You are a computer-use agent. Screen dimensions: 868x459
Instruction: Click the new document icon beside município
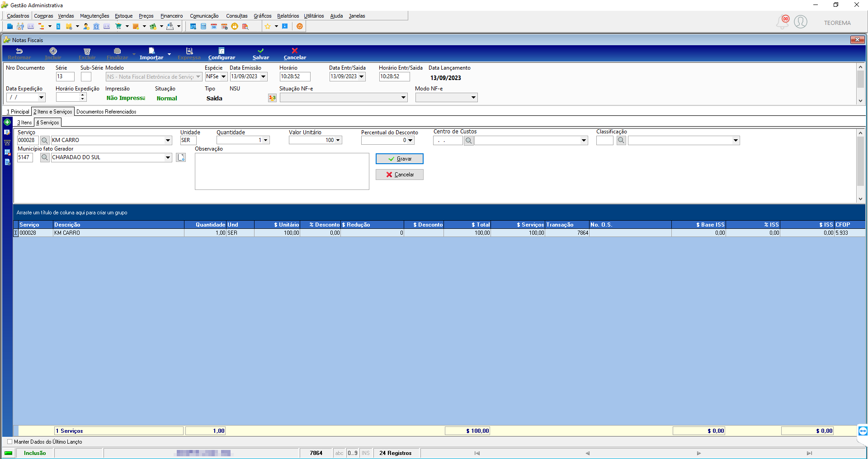(181, 157)
